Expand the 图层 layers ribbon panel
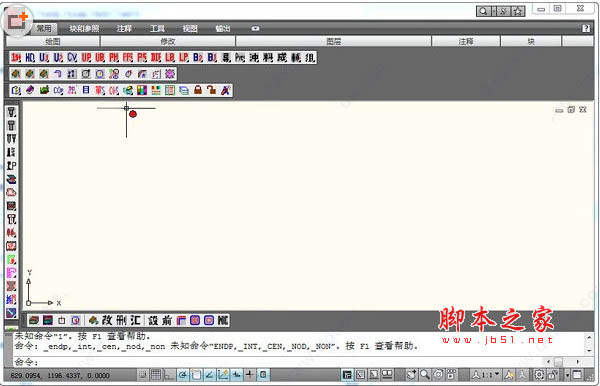 tap(334, 41)
